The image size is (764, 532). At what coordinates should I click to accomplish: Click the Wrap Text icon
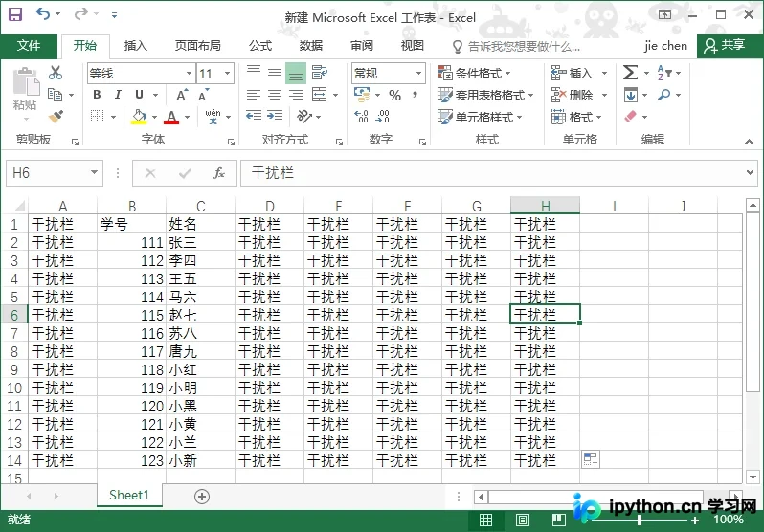point(320,73)
